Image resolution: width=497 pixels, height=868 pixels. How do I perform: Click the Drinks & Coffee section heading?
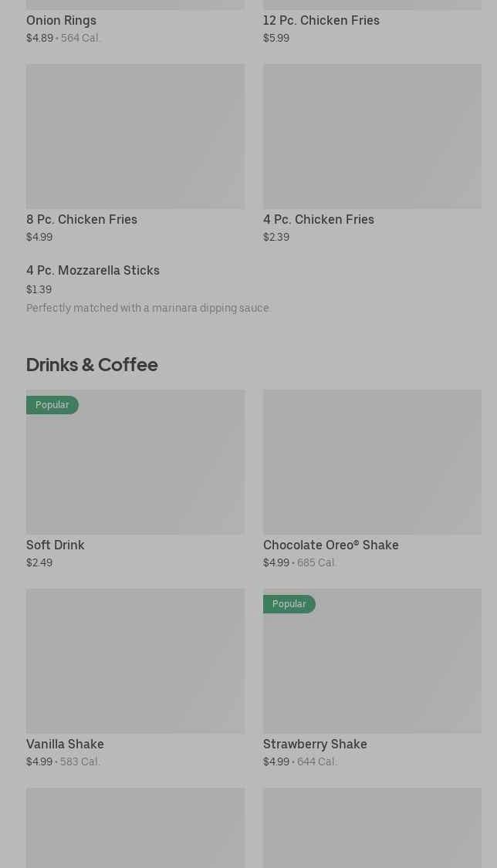[92, 364]
